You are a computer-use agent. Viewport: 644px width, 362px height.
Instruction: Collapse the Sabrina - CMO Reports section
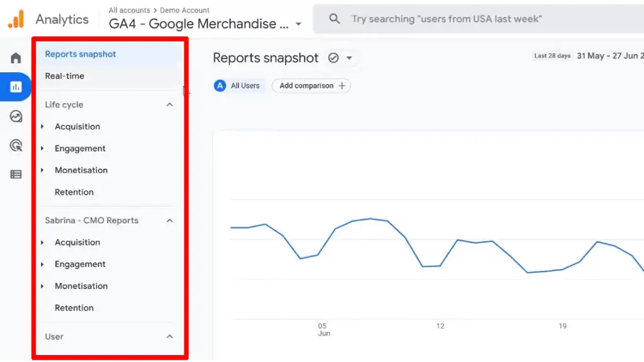coord(170,221)
